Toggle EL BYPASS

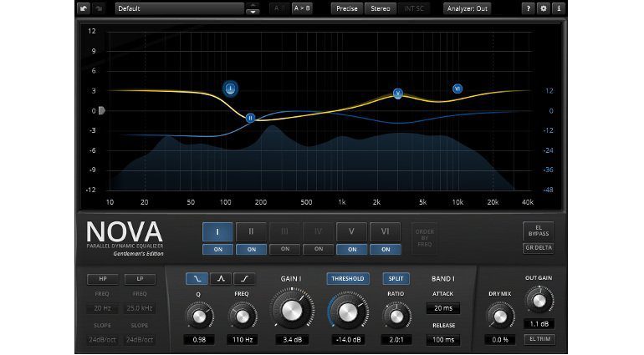[539, 231]
